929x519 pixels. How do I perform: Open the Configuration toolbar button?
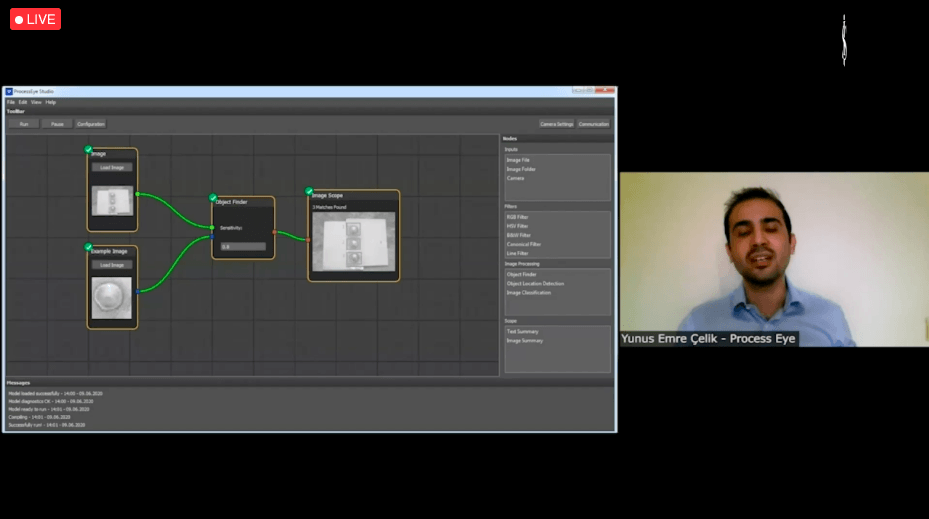pos(90,124)
